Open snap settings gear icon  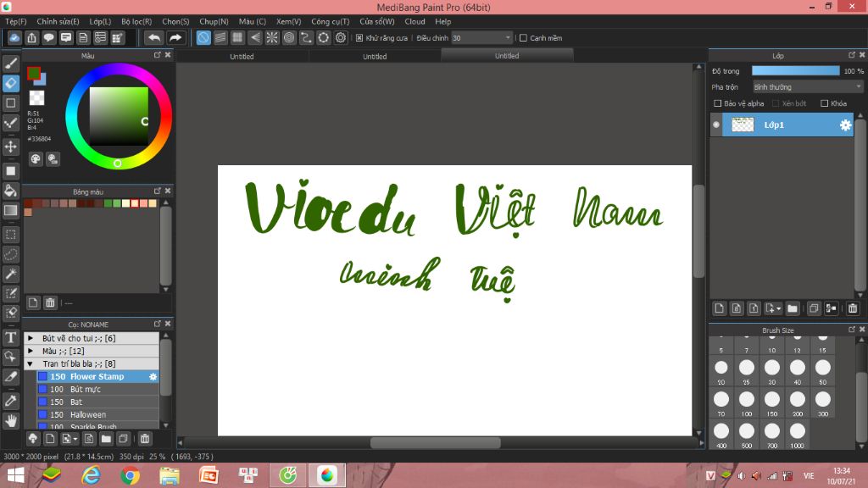click(341, 37)
